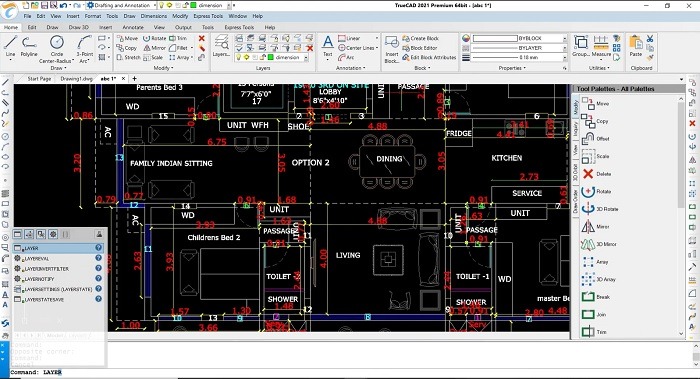Select the Polyline tool in ribbon
The image size is (700, 379).
(29, 46)
